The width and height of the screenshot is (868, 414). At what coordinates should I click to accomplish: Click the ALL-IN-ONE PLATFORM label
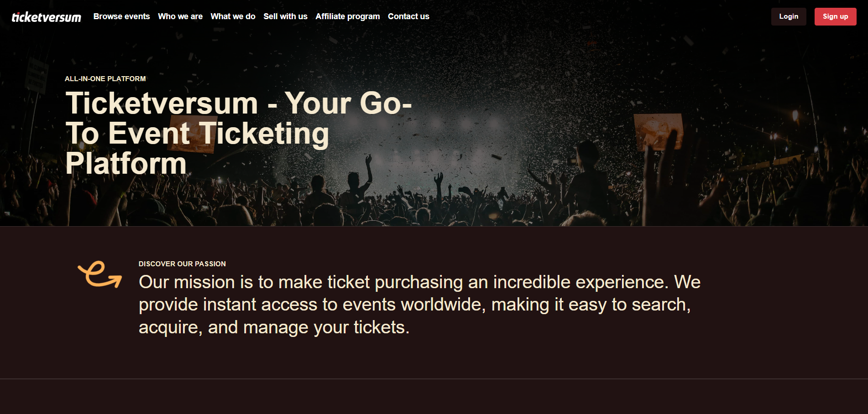click(x=105, y=78)
